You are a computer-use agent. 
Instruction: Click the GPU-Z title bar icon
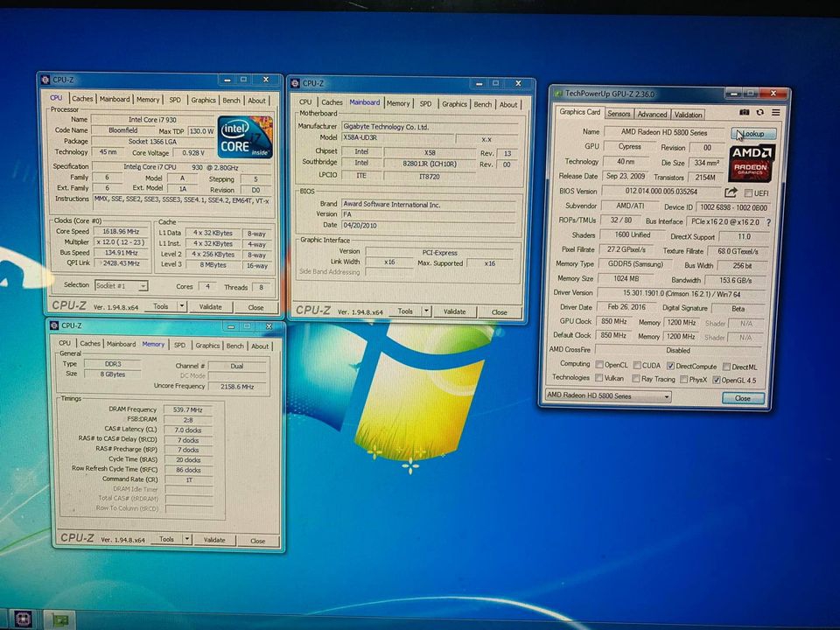(558, 94)
